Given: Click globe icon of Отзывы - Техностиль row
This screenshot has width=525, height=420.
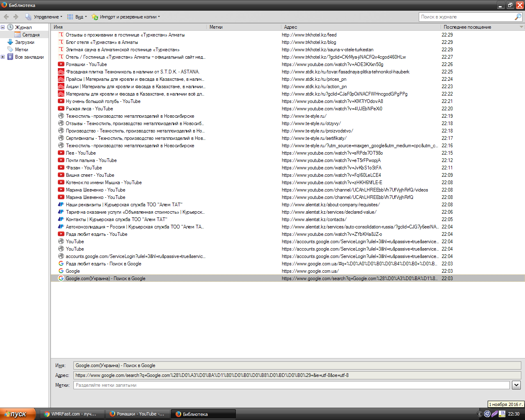Looking at the screenshot, I should coord(61,123).
